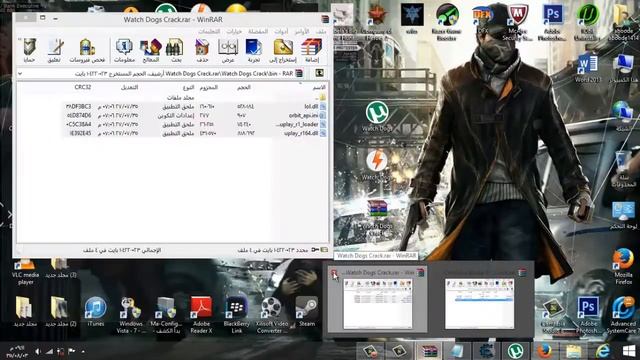Click the Info (معلومات) toolbar icon
Screen dimensions: 640x360
coord(124,51)
